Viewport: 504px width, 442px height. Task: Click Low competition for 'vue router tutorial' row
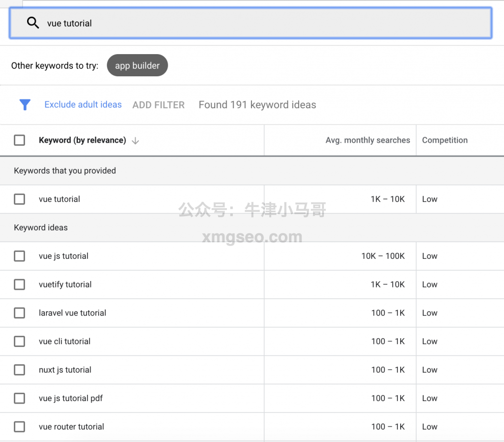pos(430,427)
